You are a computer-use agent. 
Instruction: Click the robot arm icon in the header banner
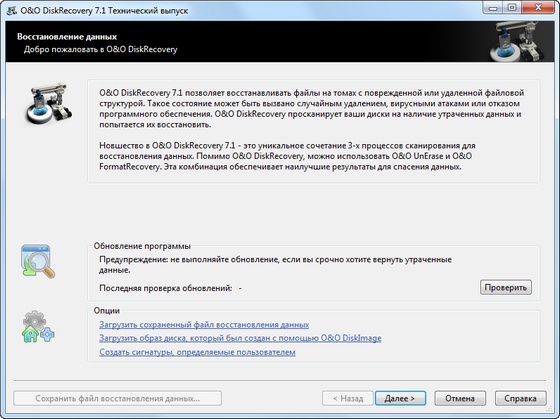pos(518,42)
